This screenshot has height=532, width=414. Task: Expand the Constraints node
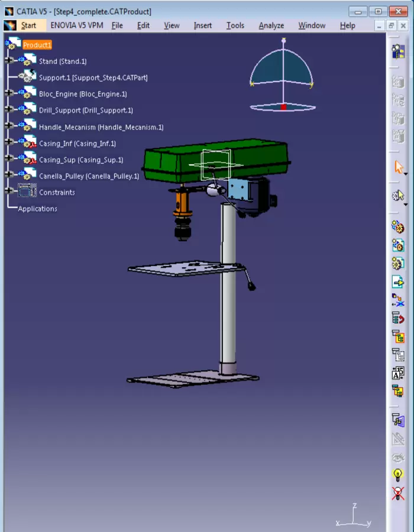[x=9, y=191]
